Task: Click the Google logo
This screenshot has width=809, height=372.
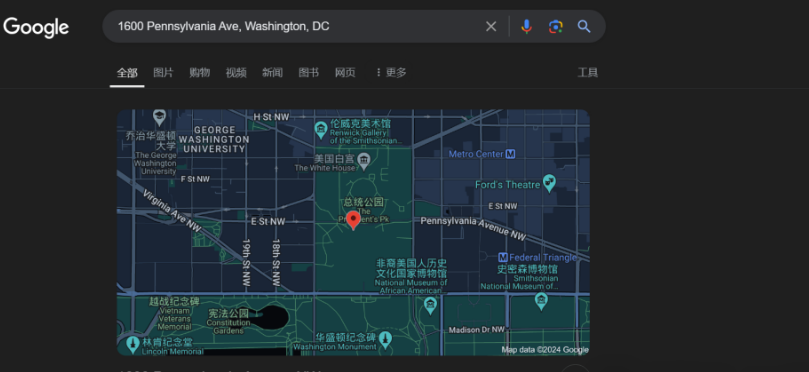Action: pyautogui.click(x=36, y=27)
